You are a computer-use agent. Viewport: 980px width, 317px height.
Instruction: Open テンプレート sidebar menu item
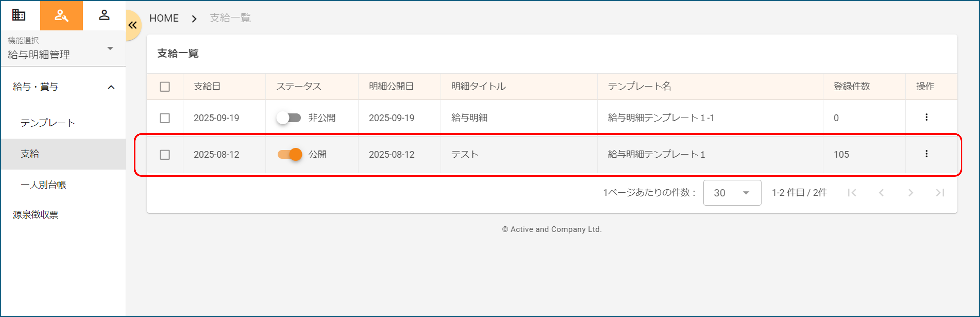coord(48,123)
